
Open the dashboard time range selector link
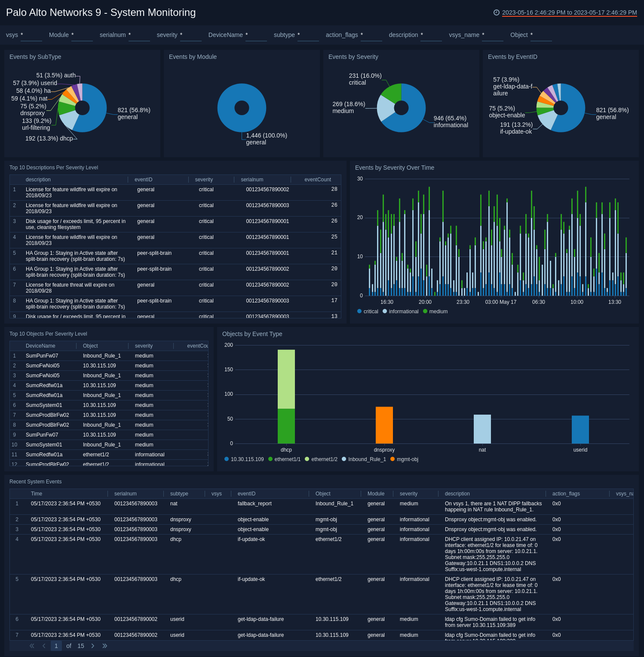click(569, 13)
